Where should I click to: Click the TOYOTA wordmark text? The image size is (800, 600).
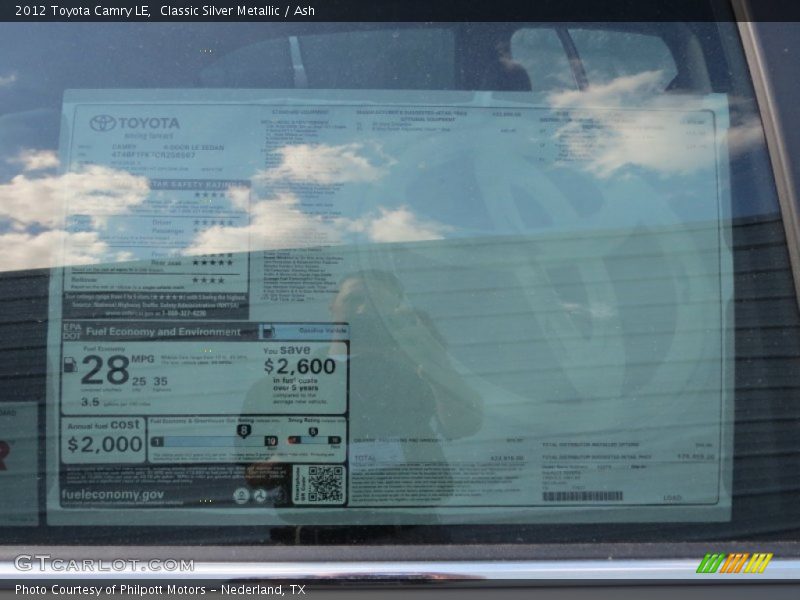point(149,123)
